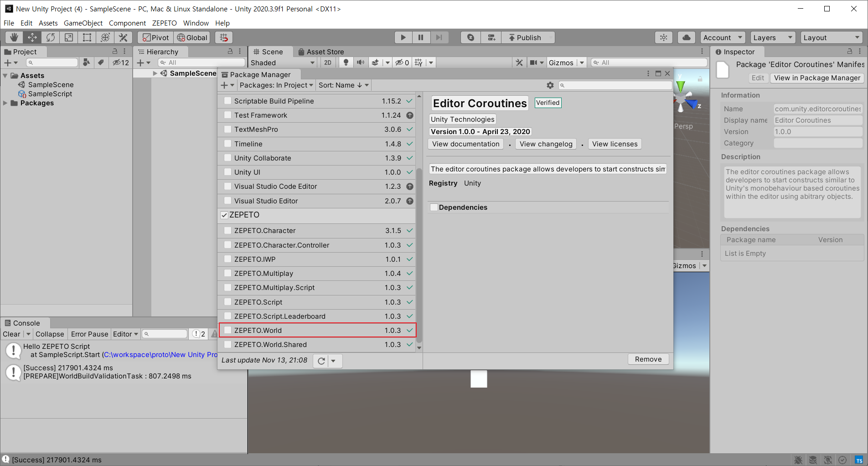Open the Window menu
Image resolution: width=868 pixels, height=466 pixels.
pyautogui.click(x=196, y=23)
